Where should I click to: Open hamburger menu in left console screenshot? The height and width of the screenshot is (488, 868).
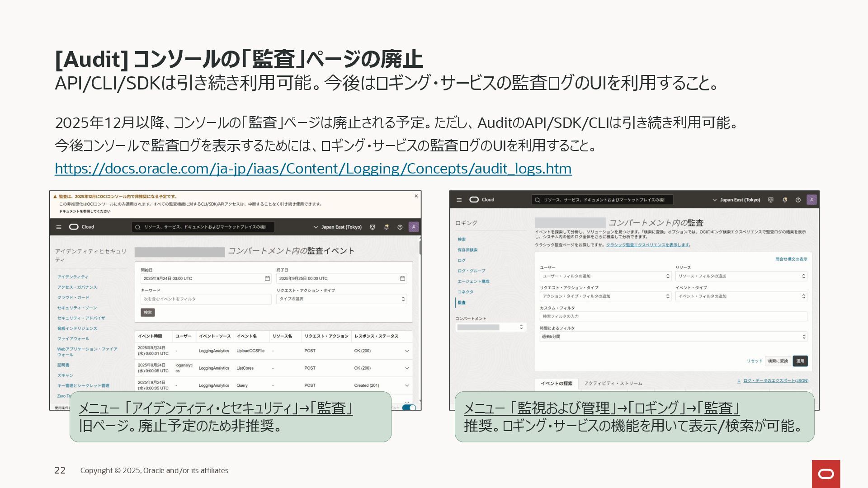coord(59,227)
